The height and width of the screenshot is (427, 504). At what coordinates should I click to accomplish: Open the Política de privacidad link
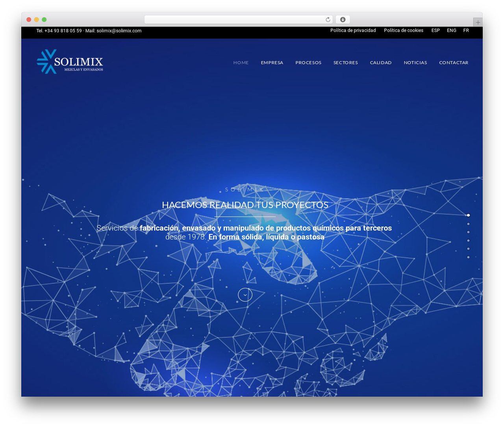(353, 30)
